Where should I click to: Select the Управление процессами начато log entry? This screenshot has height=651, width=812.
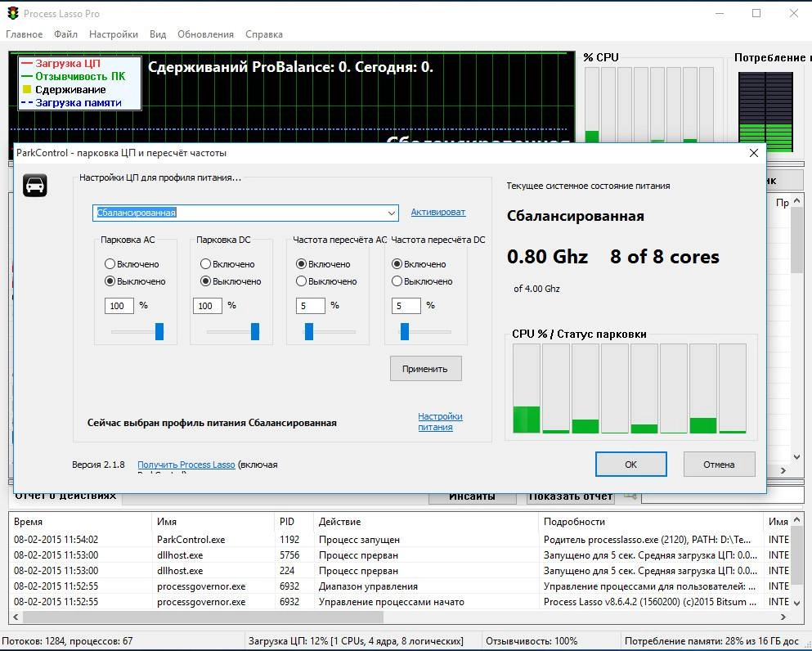tap(401, 602)
